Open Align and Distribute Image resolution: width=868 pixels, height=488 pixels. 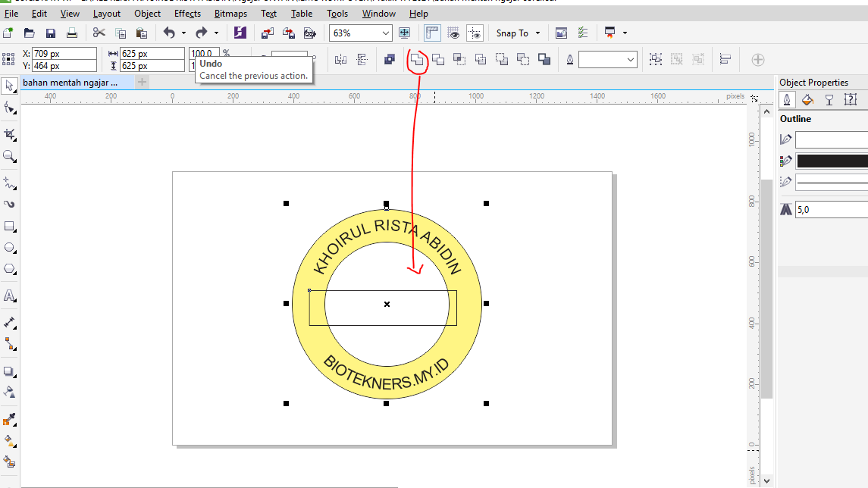(725, 60)
